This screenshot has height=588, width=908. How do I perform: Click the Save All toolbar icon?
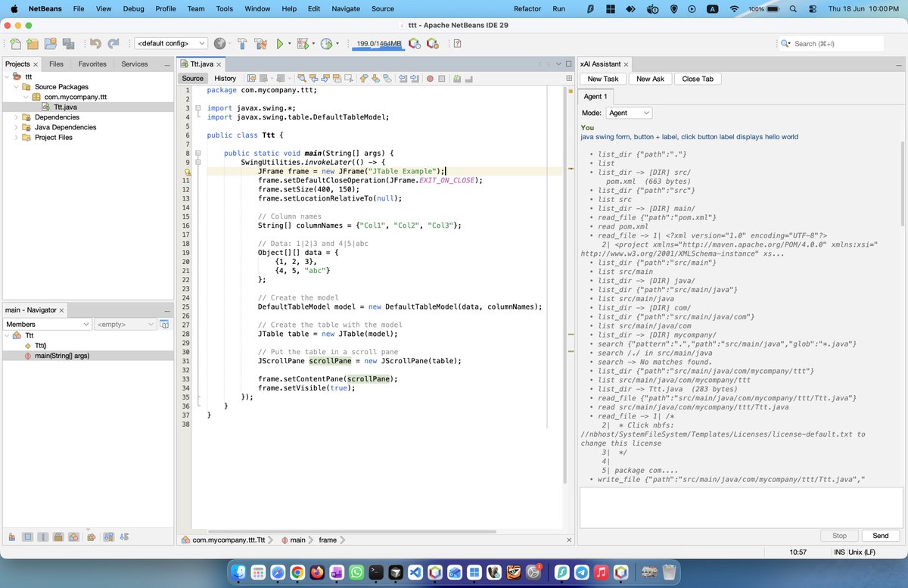click(68, 44)
